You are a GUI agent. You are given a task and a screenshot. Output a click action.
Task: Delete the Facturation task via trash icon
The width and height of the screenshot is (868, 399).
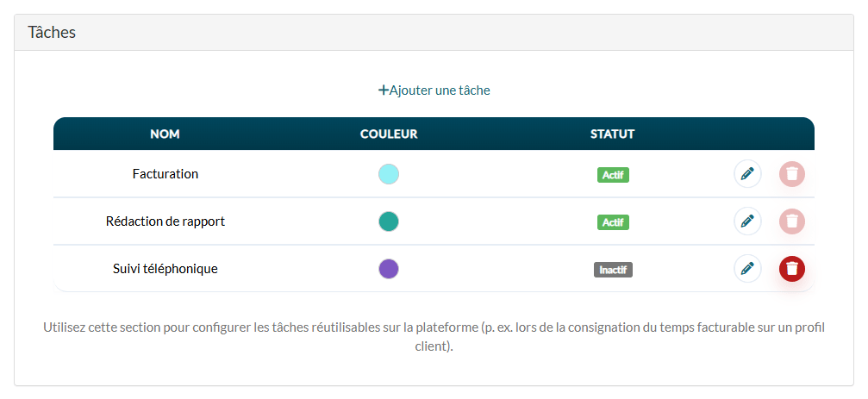(791, 174)
